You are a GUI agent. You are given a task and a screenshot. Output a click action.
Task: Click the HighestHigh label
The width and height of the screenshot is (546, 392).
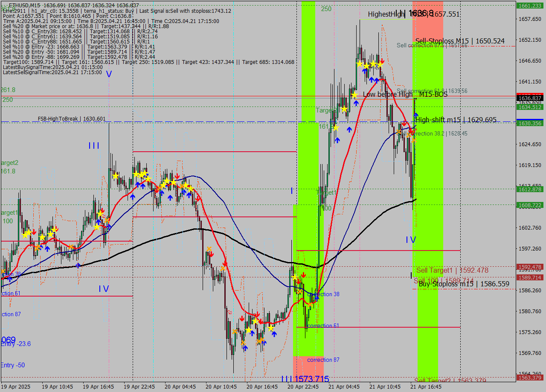386,14
